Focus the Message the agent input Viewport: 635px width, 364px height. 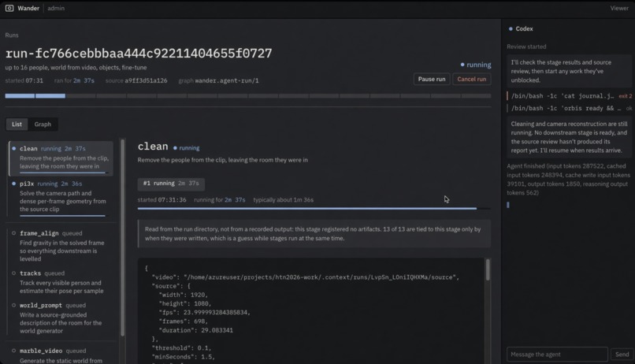click(557, 355)
